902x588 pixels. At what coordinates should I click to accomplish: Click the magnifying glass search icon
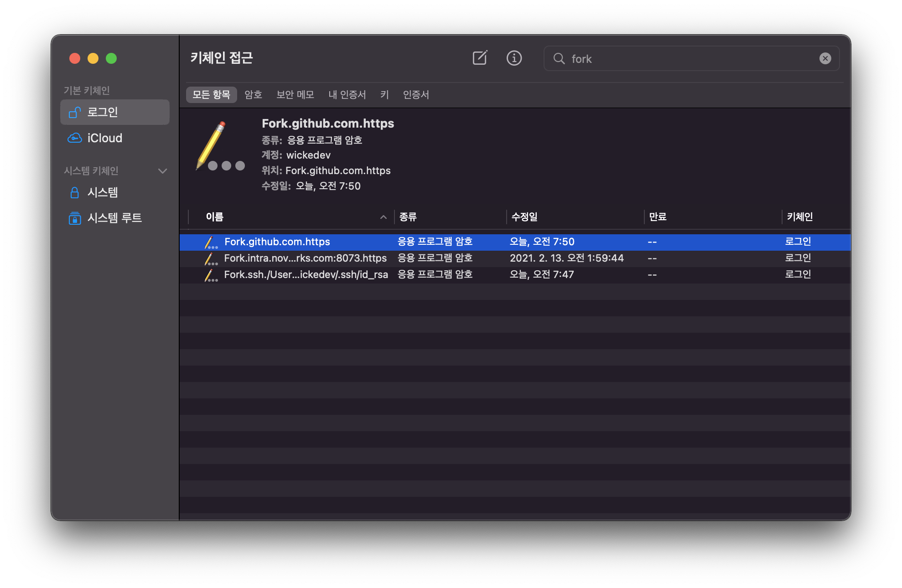pos(559,58)
